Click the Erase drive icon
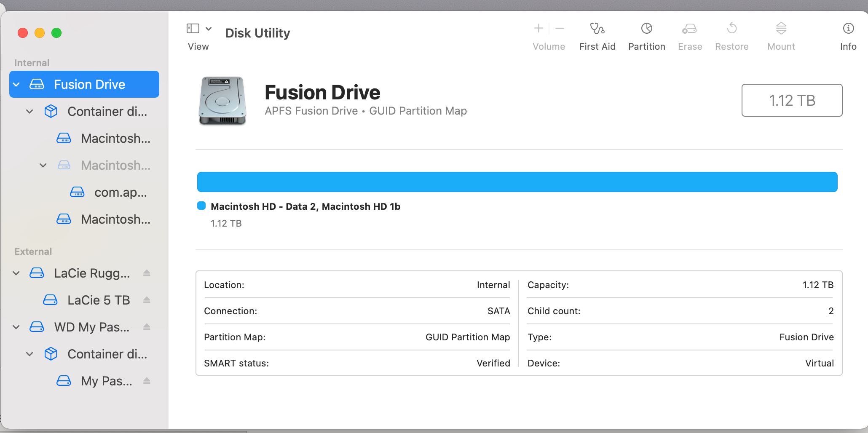This screenshot has height=433, width=868. 690,28
